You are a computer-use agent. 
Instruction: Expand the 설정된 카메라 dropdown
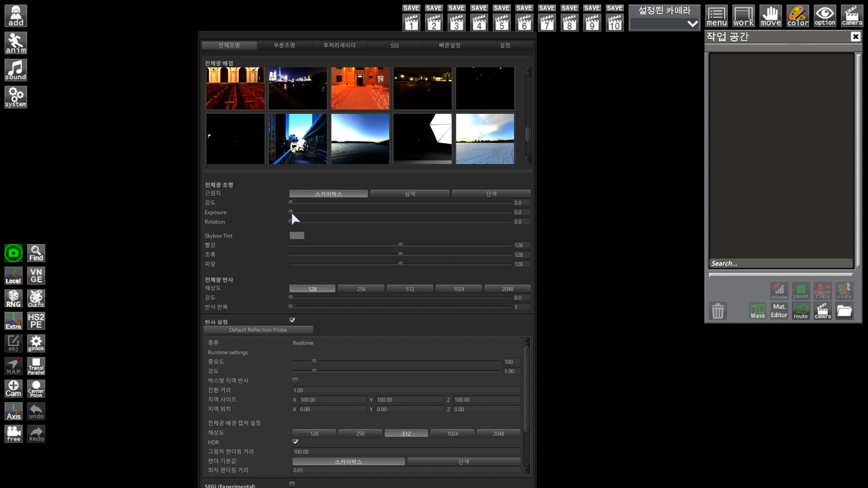(x=665, y=24)
